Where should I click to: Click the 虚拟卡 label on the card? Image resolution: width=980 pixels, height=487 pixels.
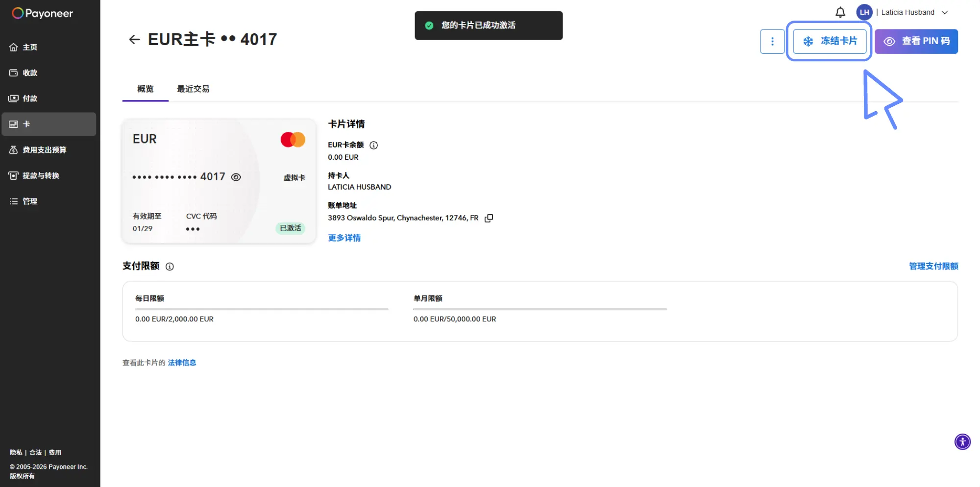294,178
